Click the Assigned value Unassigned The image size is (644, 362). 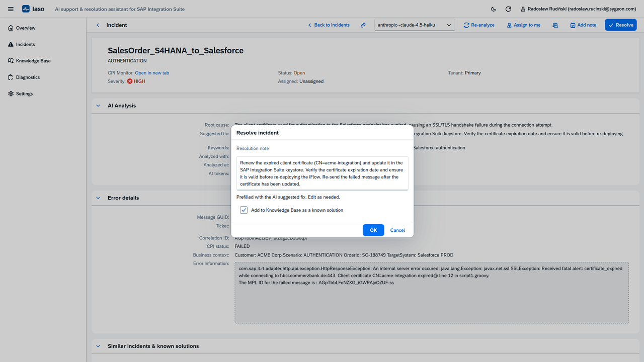coord(311,81)
